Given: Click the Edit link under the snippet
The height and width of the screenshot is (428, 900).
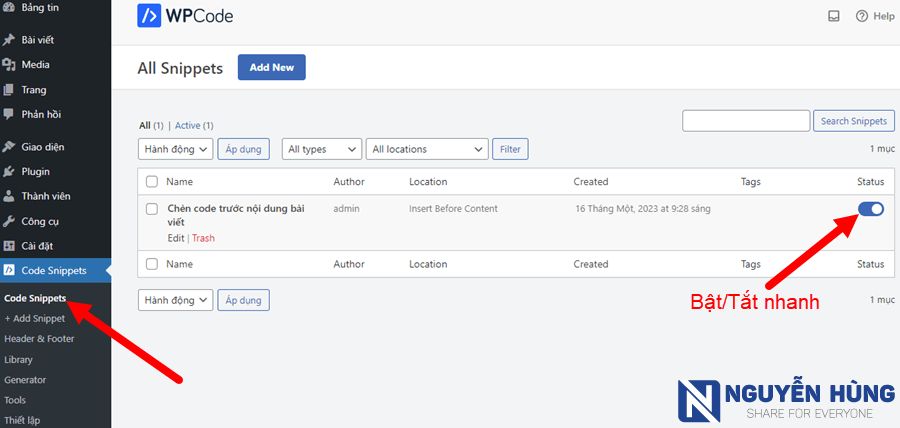Looking at the screenshot, I should pos(176,238).
